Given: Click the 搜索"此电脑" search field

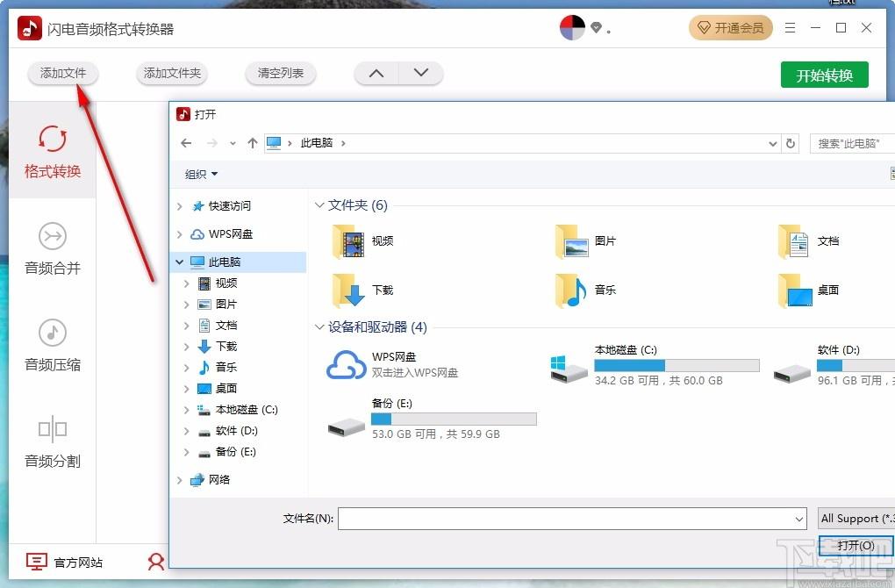Looking at the screenshot, I should 852,143.
